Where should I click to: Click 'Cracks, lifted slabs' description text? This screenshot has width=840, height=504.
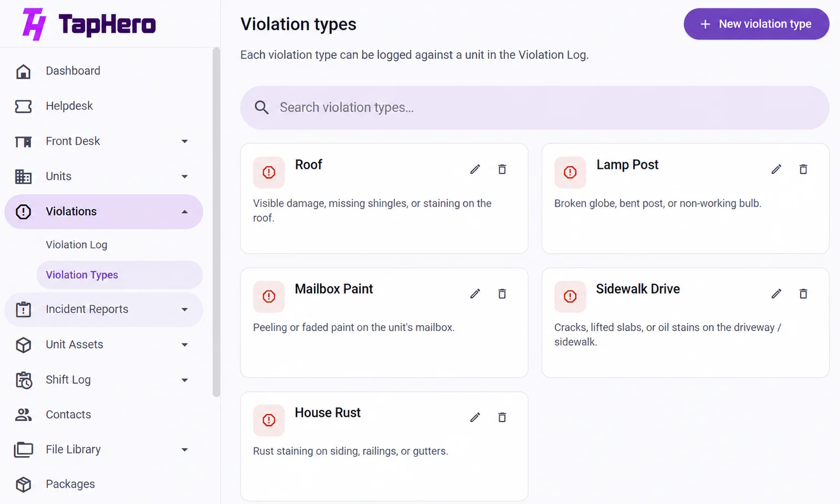pos(668,334)
